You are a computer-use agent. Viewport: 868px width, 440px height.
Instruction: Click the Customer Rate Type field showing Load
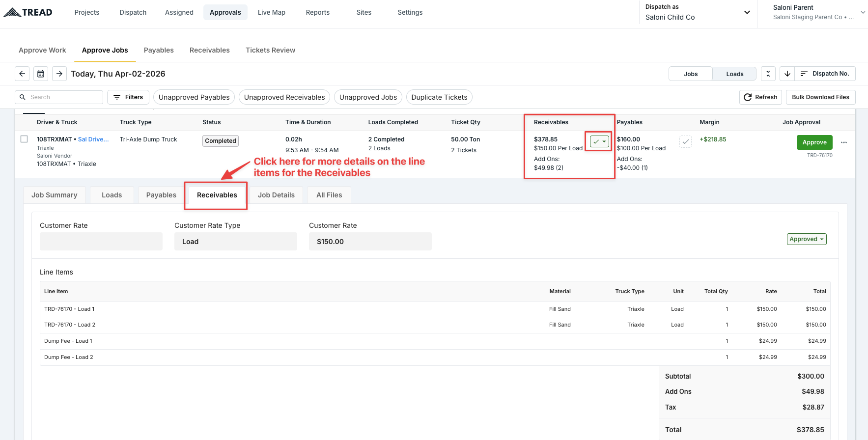[236, 242]
